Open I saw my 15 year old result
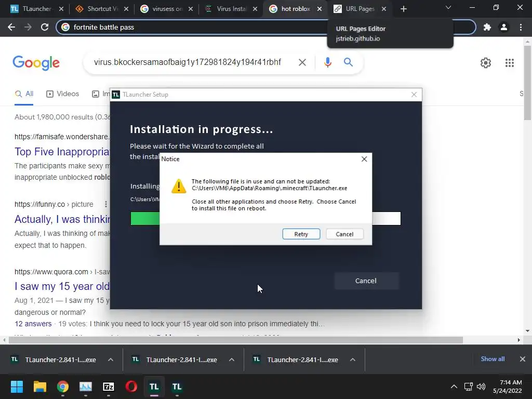Image resolution: width=532 pixels, height=399 pixels. click(x=62, y=286)
